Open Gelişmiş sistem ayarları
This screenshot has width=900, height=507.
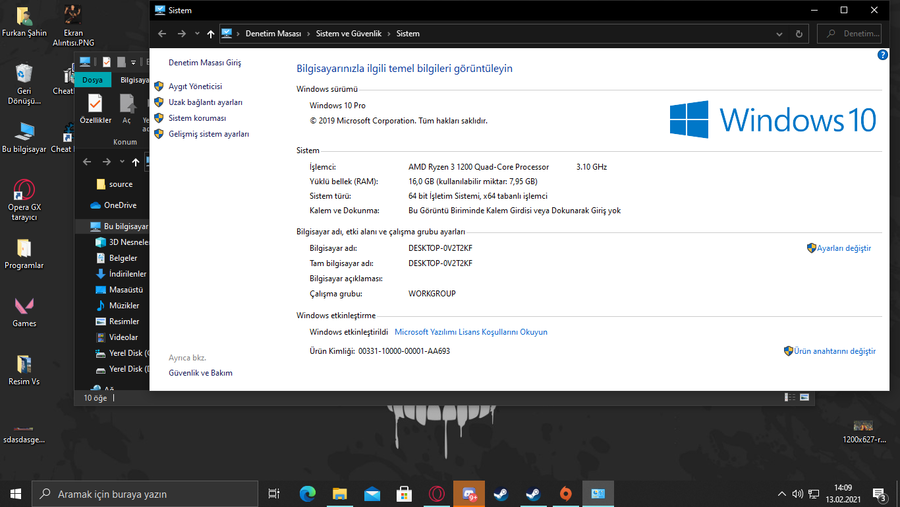208,134
